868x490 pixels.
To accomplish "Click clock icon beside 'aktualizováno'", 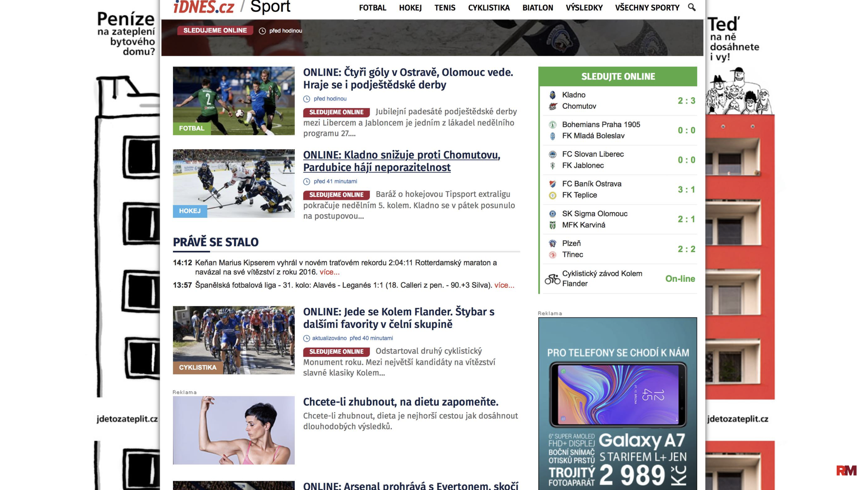I will point(307,338).
